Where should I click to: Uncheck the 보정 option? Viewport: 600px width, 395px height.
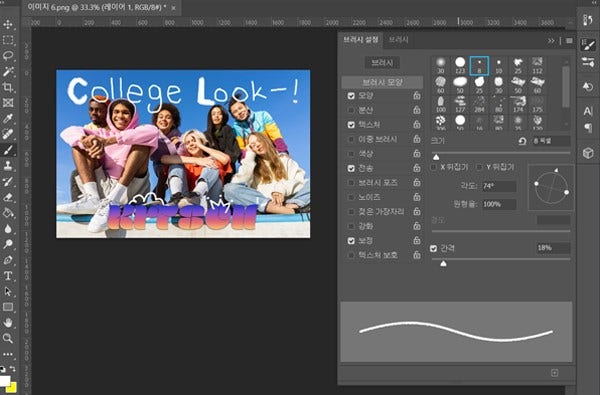click(x=351, y=241)
